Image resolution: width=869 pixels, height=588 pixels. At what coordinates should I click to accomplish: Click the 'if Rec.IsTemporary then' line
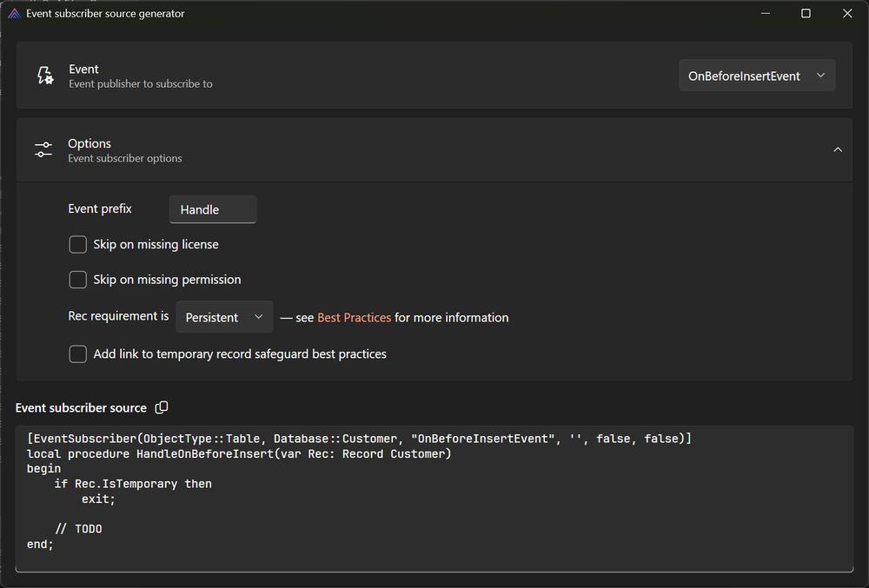(133, 484)
